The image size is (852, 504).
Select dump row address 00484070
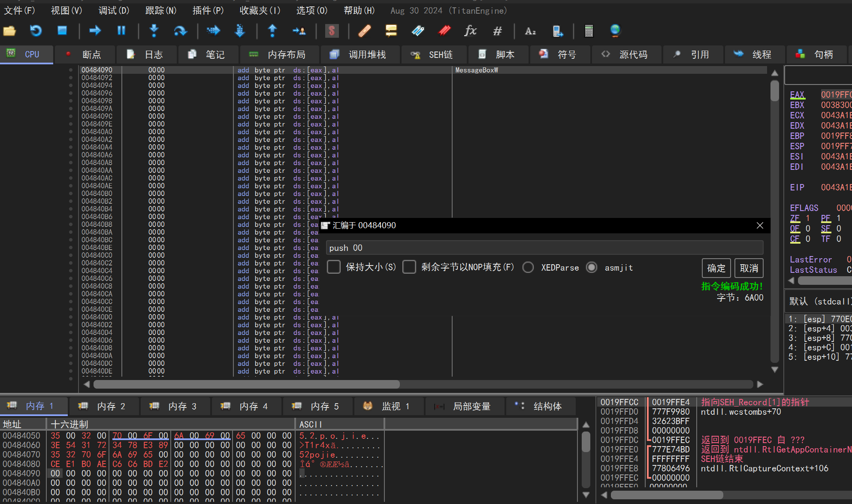(x=21, y=454)
